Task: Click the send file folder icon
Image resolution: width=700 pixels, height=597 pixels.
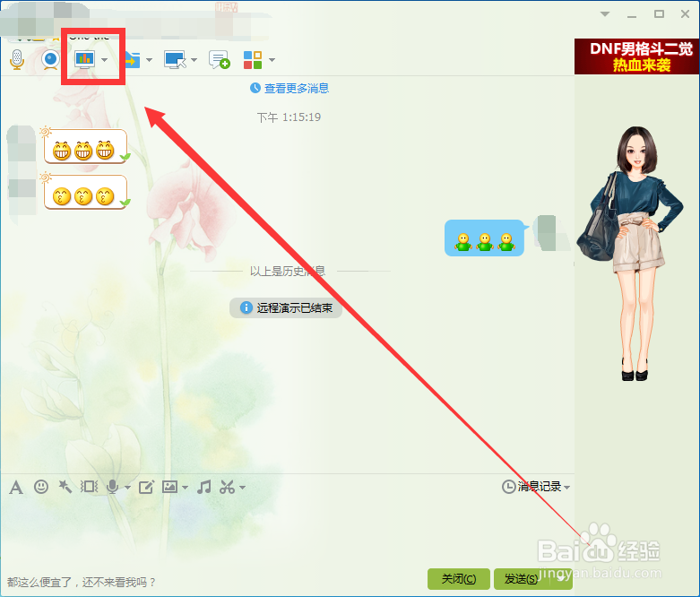Action: coord(132,59)
